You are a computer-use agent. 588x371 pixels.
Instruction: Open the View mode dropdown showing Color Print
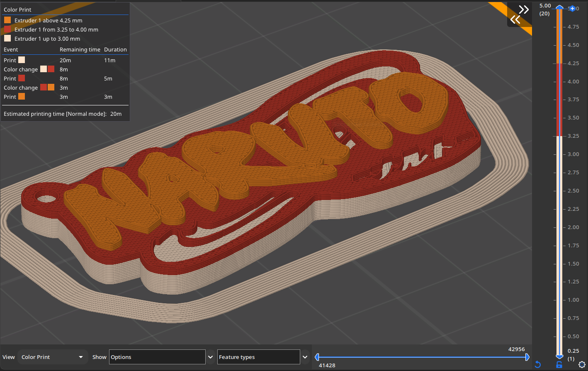coord(53,357)
